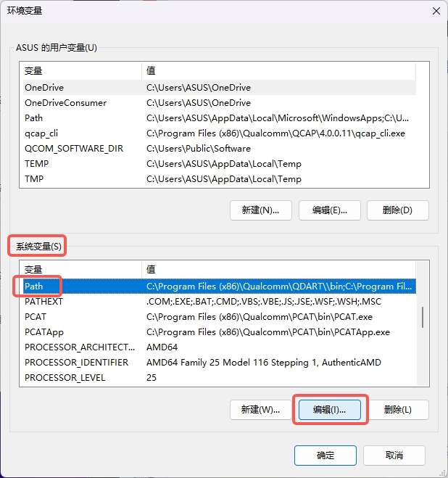Screen dimensions: 448x478
Task: Click the 新建(W)... system variable button
Action: pos(260,410)
